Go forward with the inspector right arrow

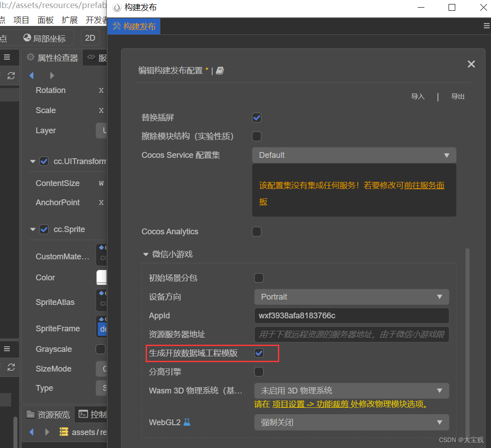point(52,76)
